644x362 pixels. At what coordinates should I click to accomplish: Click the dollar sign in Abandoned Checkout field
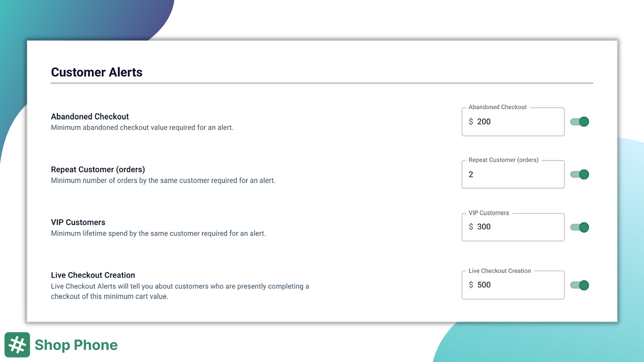pos(471,122)
